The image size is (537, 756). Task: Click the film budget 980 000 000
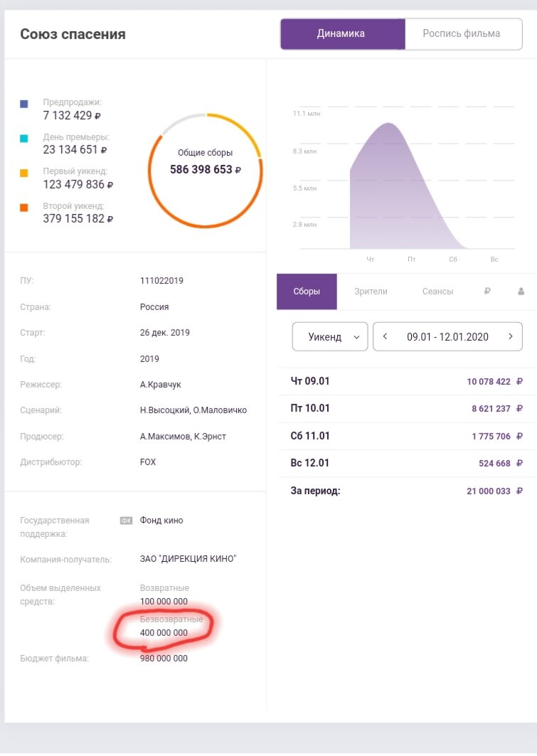pos(164,658)
